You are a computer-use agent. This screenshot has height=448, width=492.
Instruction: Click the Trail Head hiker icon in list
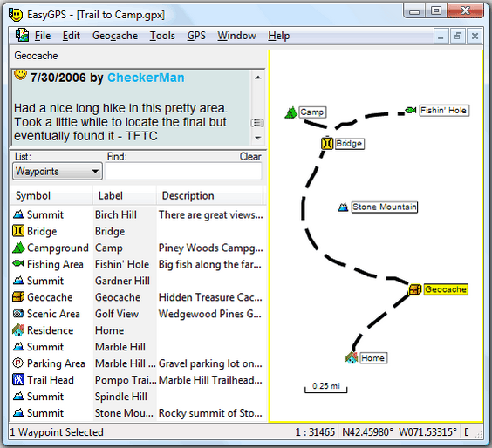[18, 379]
